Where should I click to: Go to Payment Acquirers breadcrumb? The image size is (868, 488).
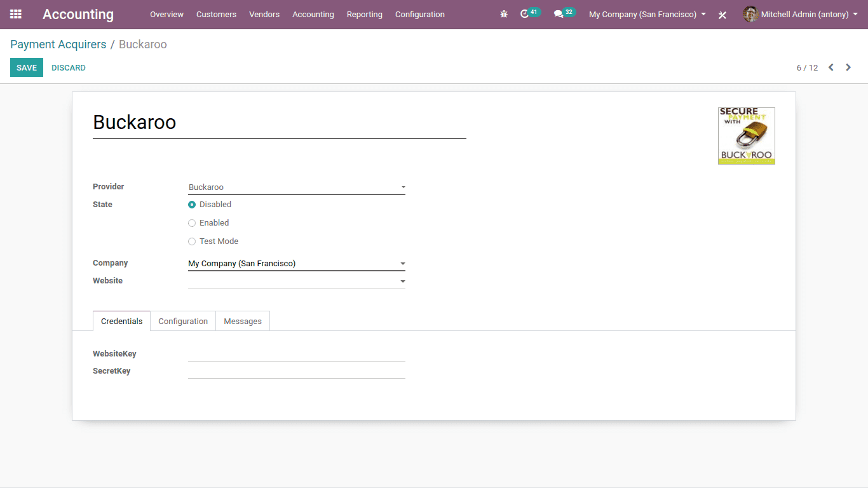pos(58,44)
